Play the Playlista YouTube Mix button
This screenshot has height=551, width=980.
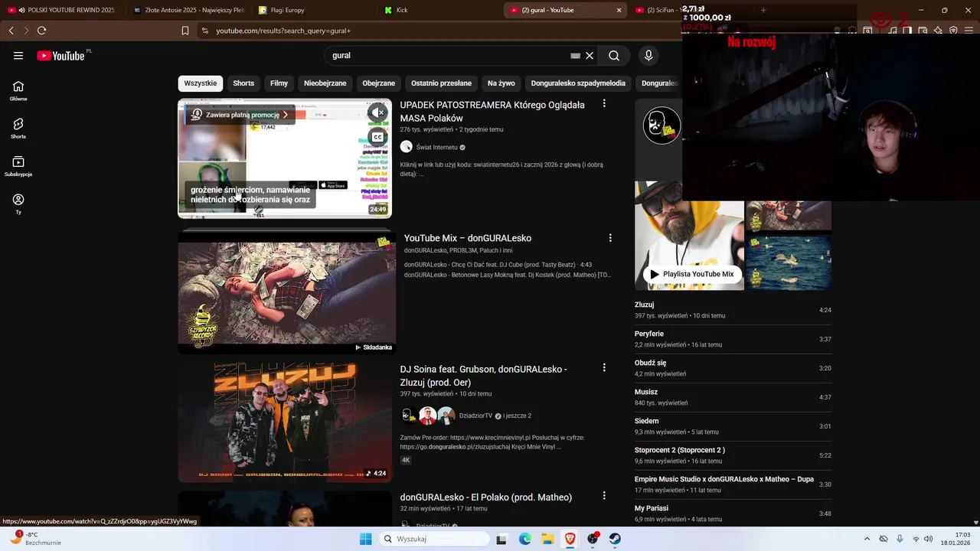[692, 274]
